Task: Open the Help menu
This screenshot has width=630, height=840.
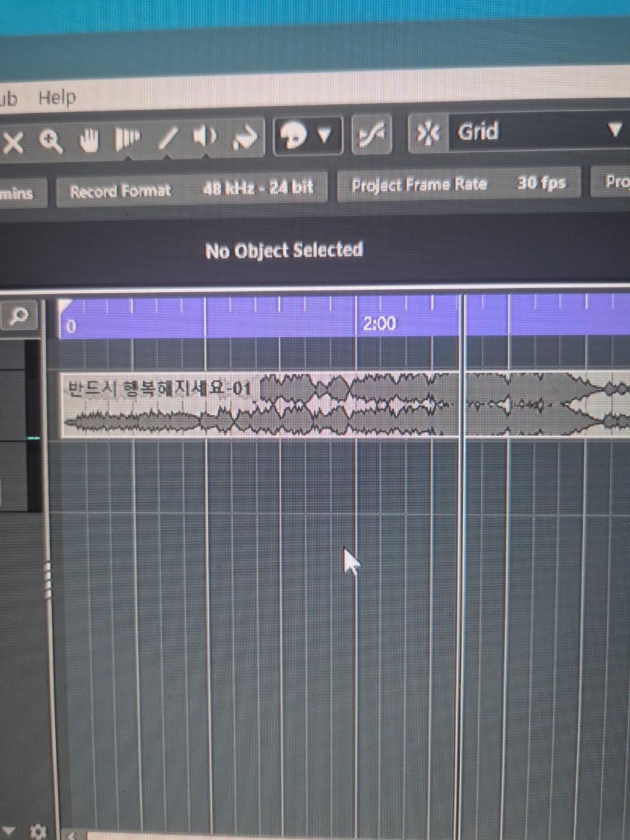Action: (x=57, y=97)
